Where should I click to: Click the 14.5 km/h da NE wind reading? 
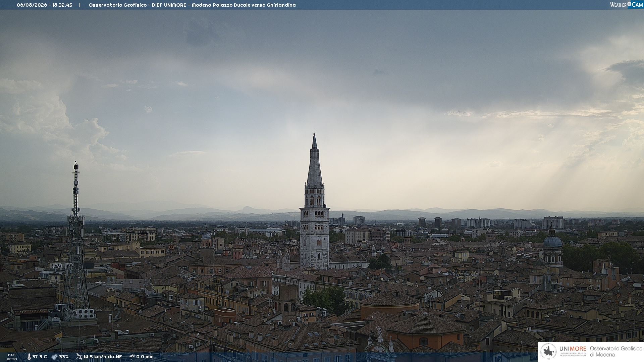pyautogui.click(x=103, y=357)
